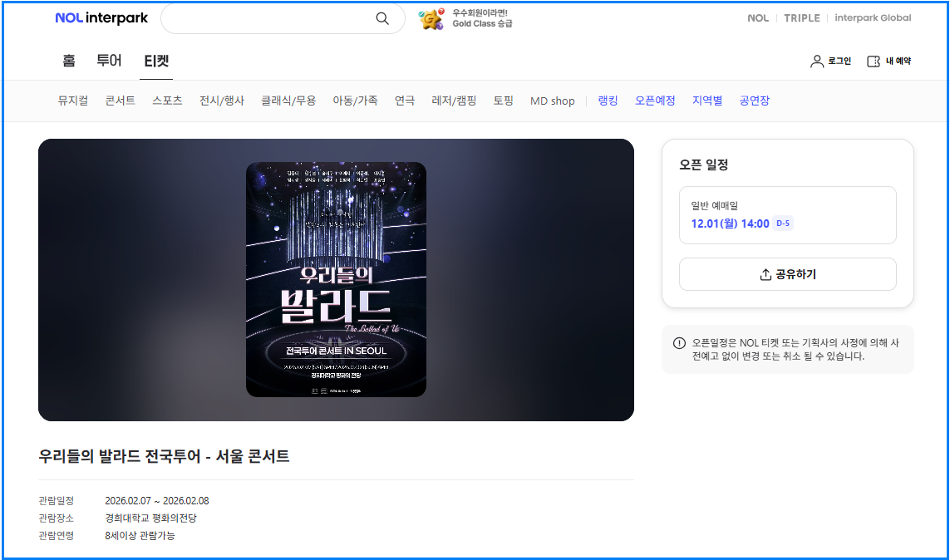Open reservations via the 내 예약 icon

point(874,60)
